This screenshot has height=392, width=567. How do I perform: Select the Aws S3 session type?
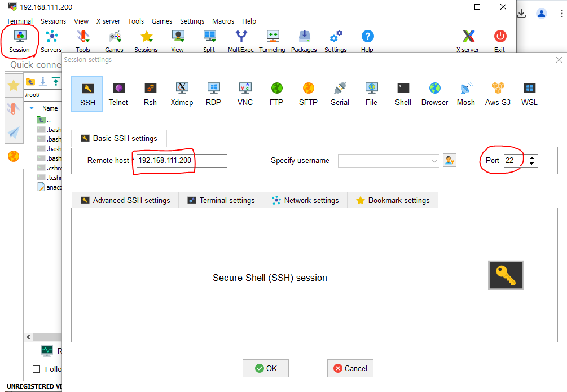tap(498, 94)
